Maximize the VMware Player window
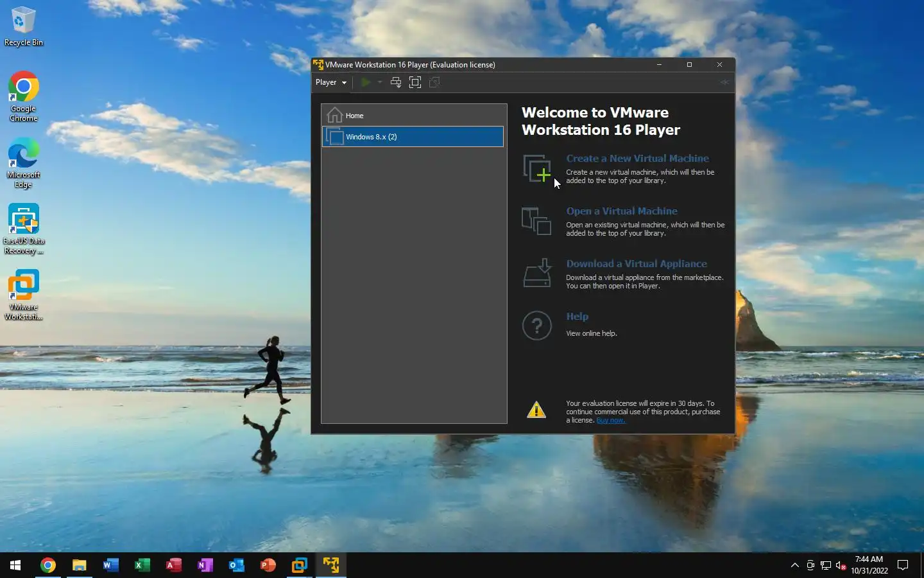 [689, 64]
